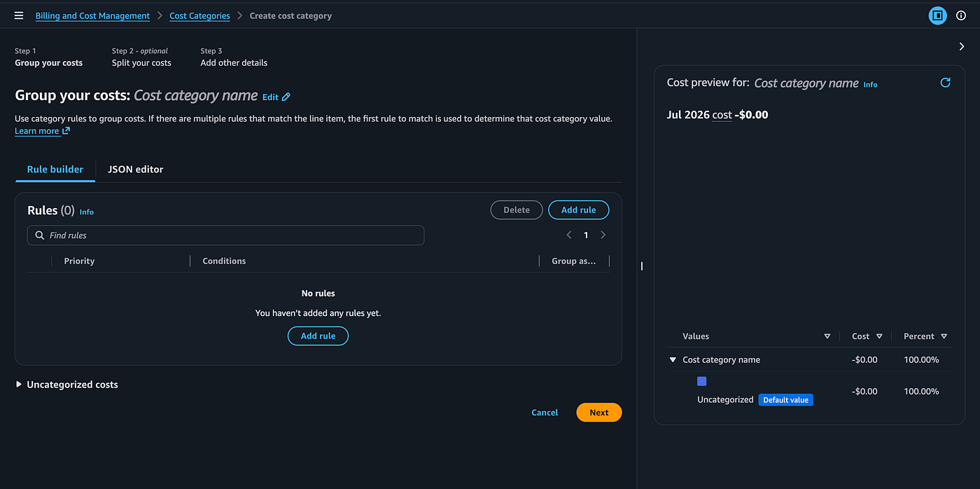Click the blue Uncategorized color swatch
The height and width of the screenshot is (489, 980).
tap(702, 381)
